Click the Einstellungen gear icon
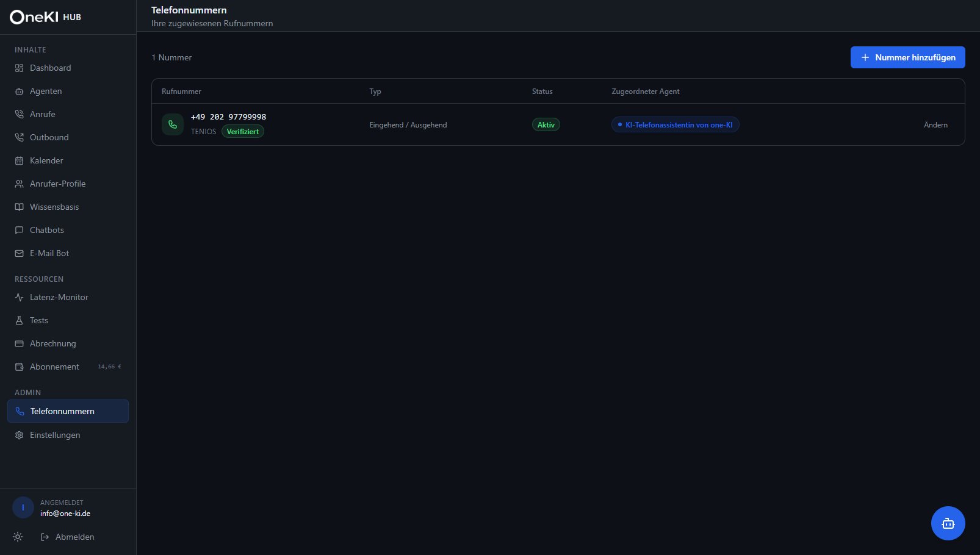This screenshot has width=980, height=555. point(19,435)
